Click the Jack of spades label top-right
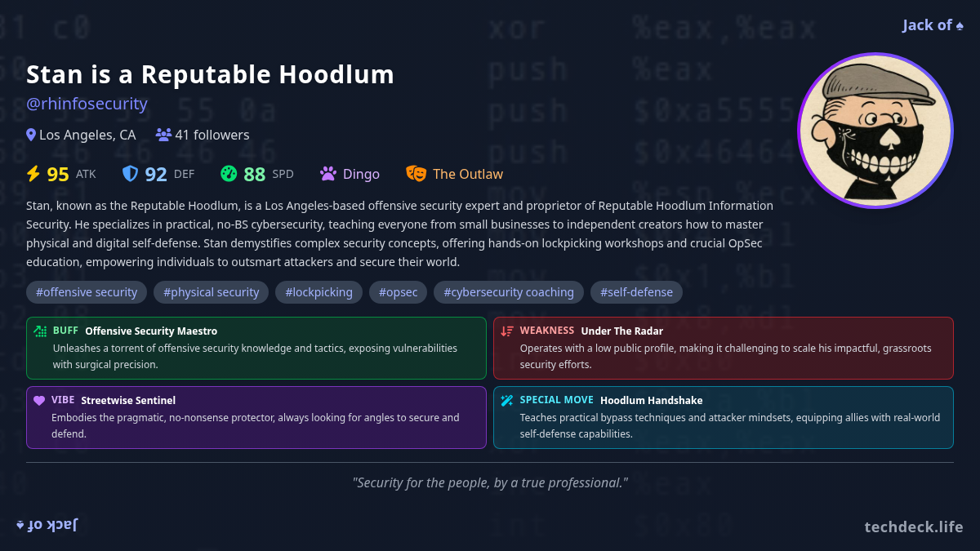Image resolution: width=980 pixels, height=551 pixels. click(933, 25)
